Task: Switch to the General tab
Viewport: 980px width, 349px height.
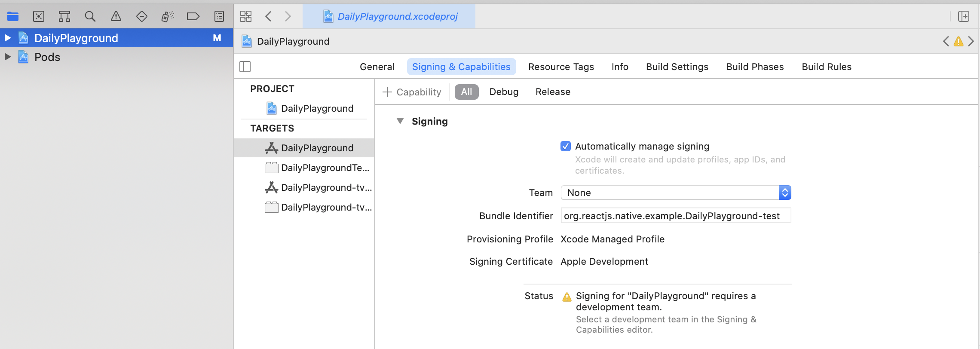Action: point(377,67)
